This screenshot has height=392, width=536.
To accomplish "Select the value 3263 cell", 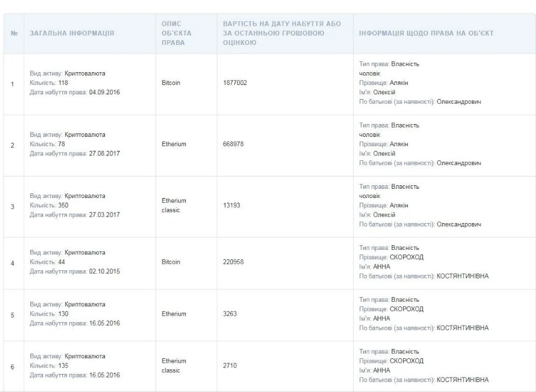I will tap(230, 313).
